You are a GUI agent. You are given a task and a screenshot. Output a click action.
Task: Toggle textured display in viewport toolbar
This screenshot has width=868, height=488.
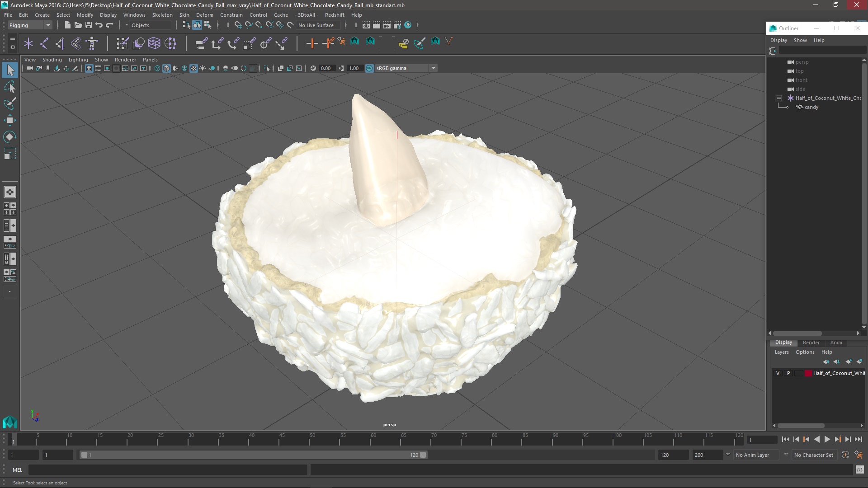click(193, 68)
